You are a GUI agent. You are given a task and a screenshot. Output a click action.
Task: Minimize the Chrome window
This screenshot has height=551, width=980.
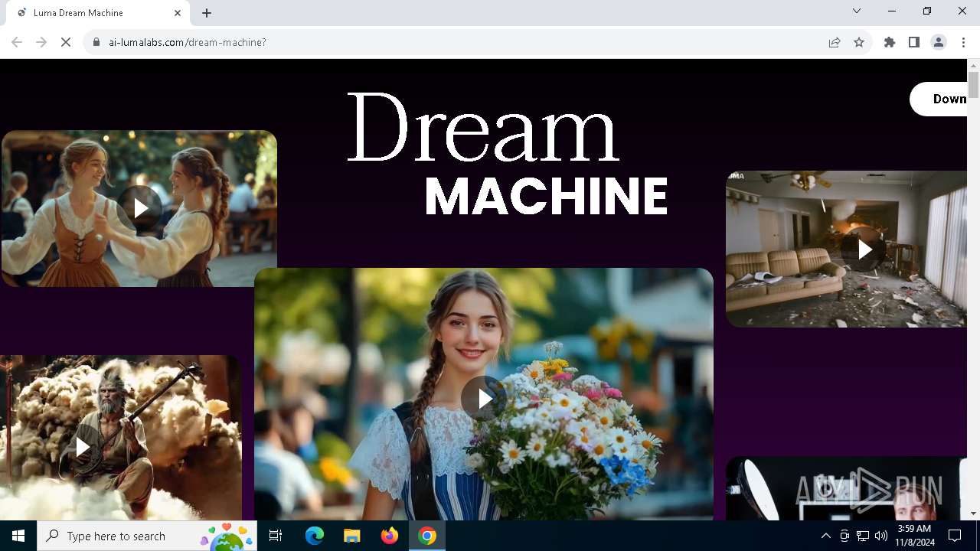(892, 11)
